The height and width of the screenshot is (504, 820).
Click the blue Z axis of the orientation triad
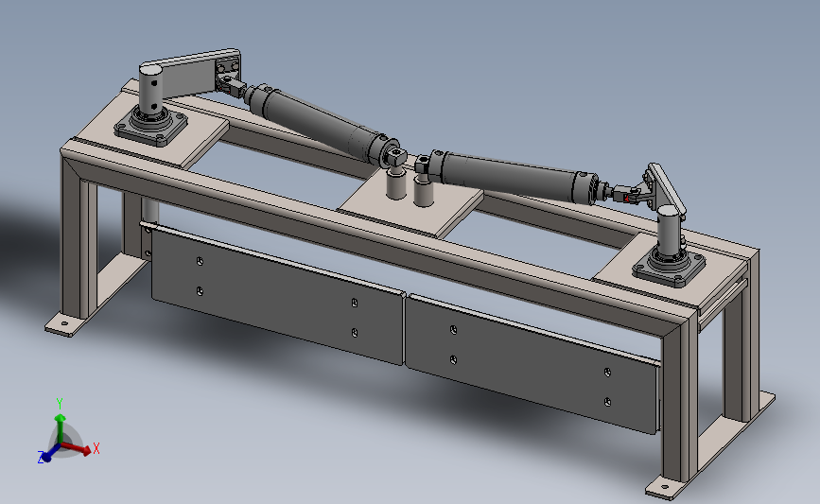point(48,454)
